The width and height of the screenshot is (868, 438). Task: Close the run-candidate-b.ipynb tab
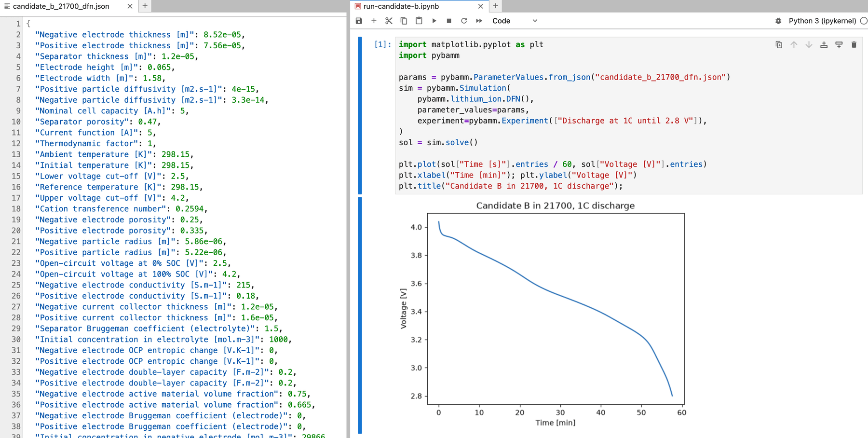coord(480,6)
